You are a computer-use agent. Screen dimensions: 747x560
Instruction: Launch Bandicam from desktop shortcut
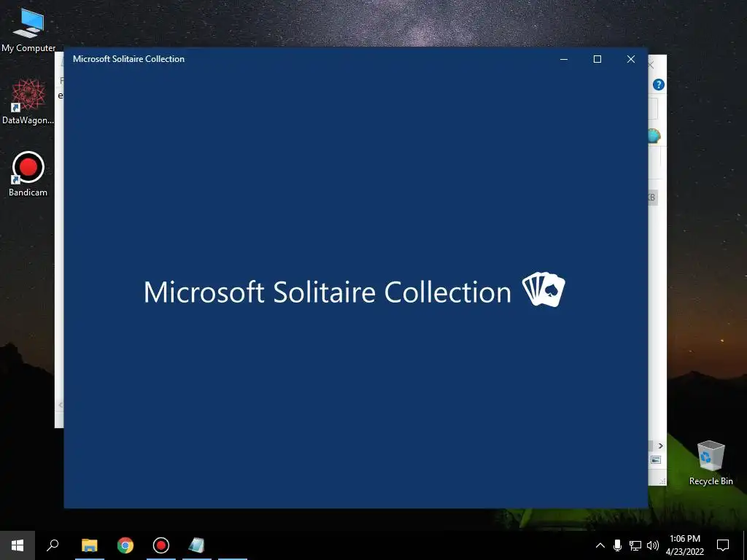click(x=28, y=174)
